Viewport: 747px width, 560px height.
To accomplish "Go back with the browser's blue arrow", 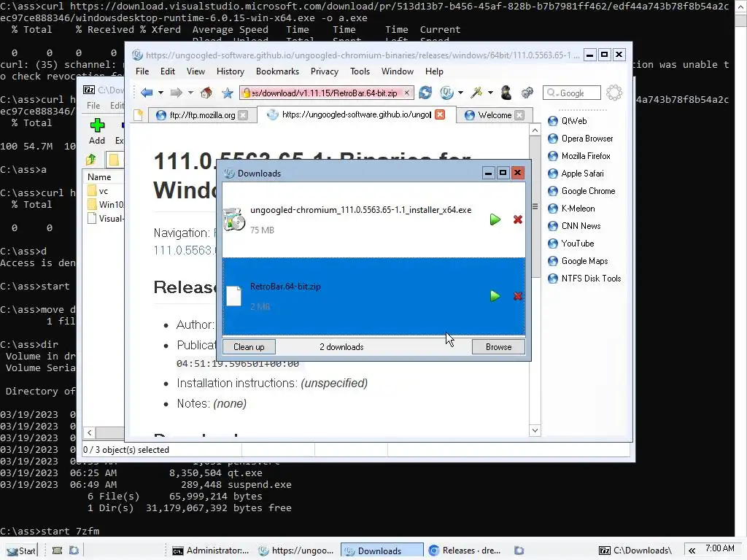I will pyautogui.click(x=146, y=93).
